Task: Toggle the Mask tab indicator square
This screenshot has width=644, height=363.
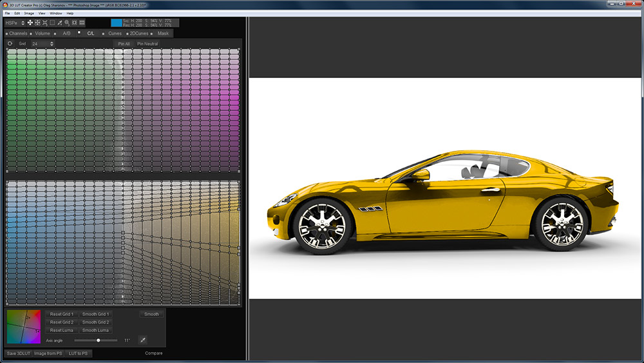Action: pyautogui.click(x=152, y=34)
